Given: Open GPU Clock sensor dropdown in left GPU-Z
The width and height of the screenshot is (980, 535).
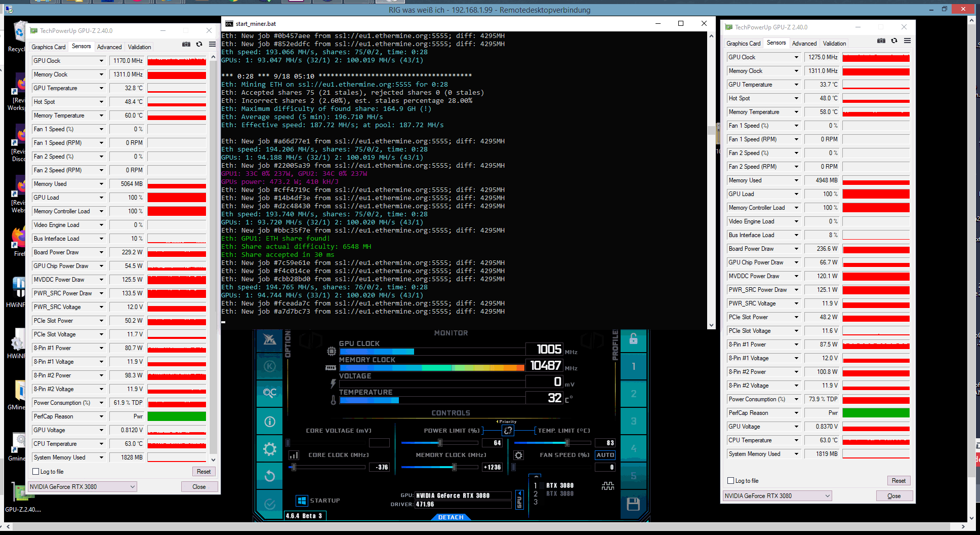Looking at the screenshot, I should [x=101, y=60].
